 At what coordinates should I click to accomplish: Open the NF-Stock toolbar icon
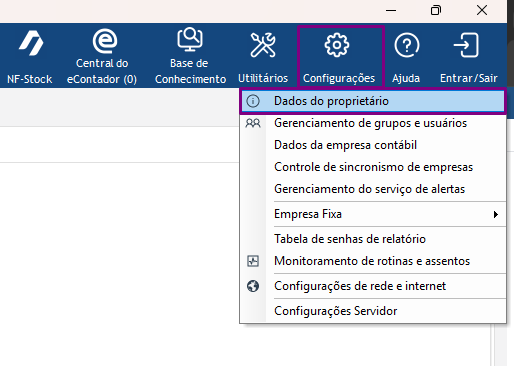[31, 43]
